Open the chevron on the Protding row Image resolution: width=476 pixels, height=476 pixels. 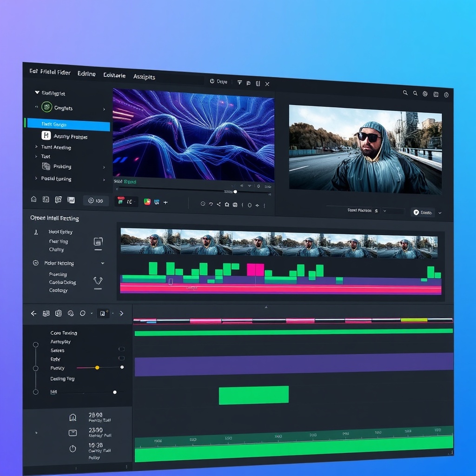point(104,167)
